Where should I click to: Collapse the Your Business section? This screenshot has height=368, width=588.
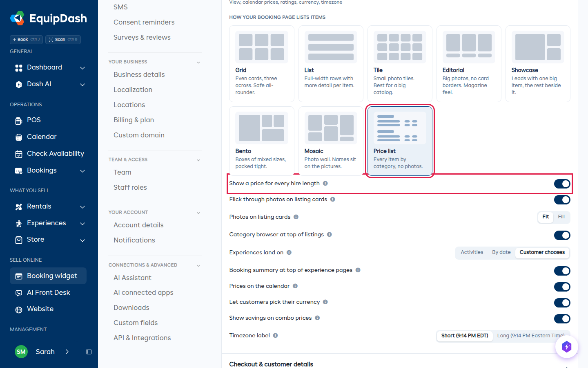198,62
